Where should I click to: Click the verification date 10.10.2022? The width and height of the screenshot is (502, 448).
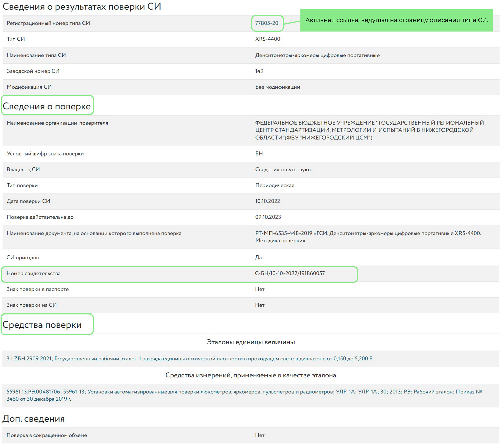(x=268, y=201)
